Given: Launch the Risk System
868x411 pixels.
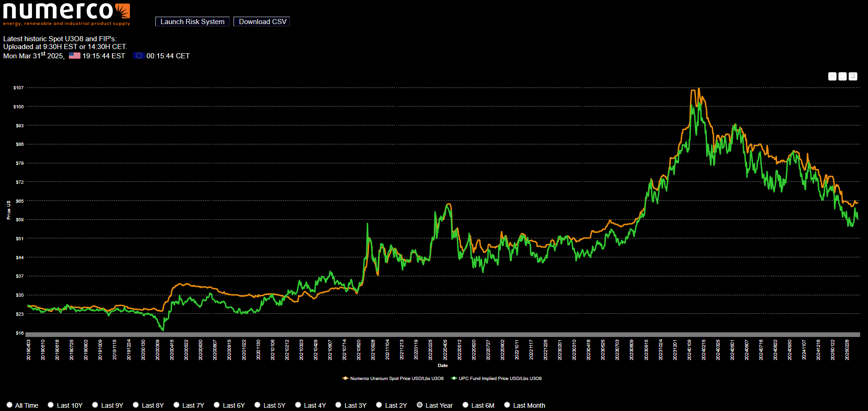Looking at the screenshot, I should click(192, 22).
